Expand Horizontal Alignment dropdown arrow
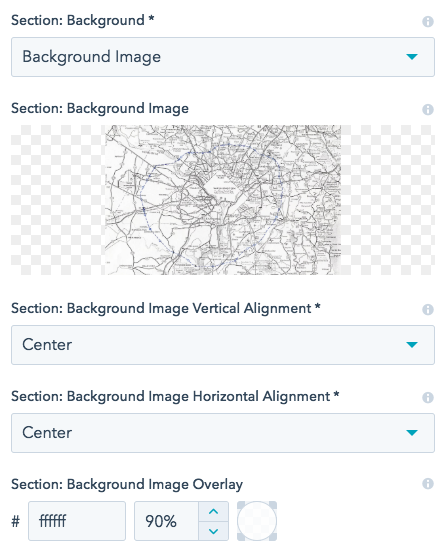This screenshot has width=447, height=554. (x=412, y=432)
